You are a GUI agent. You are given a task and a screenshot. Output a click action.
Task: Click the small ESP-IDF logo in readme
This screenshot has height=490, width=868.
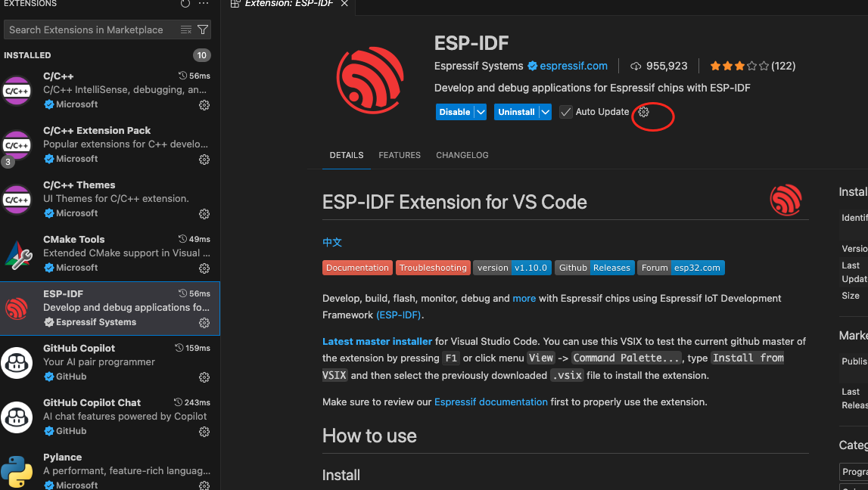pos(786,200)
